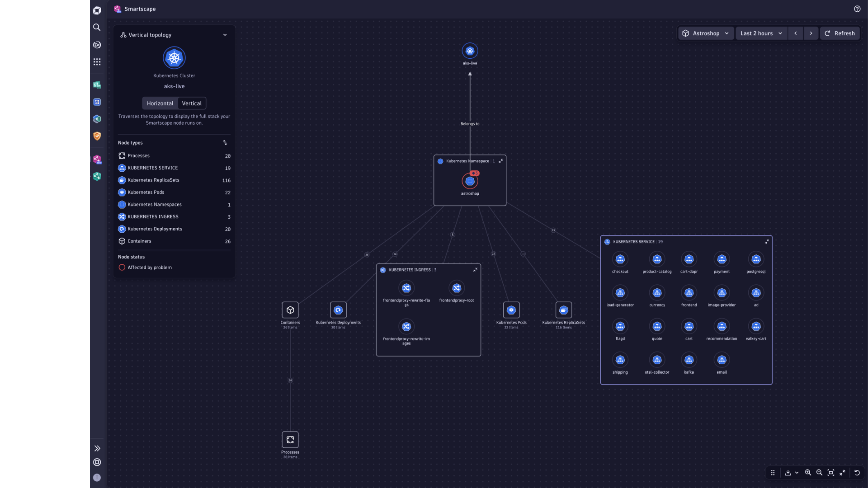Click the Refresh button

[840, 33]
